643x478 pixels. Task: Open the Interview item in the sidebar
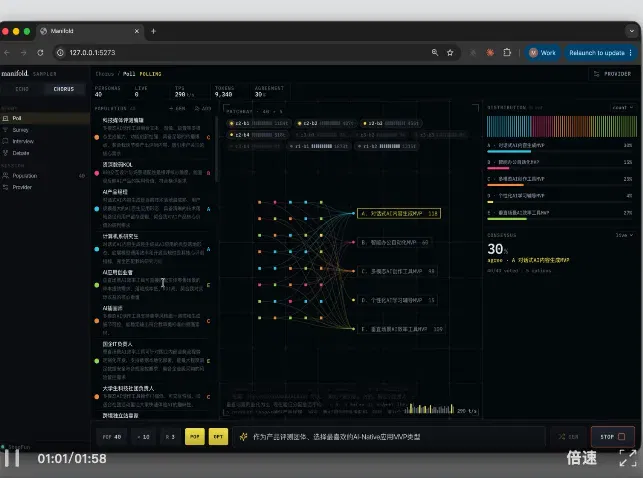point(44,141)
